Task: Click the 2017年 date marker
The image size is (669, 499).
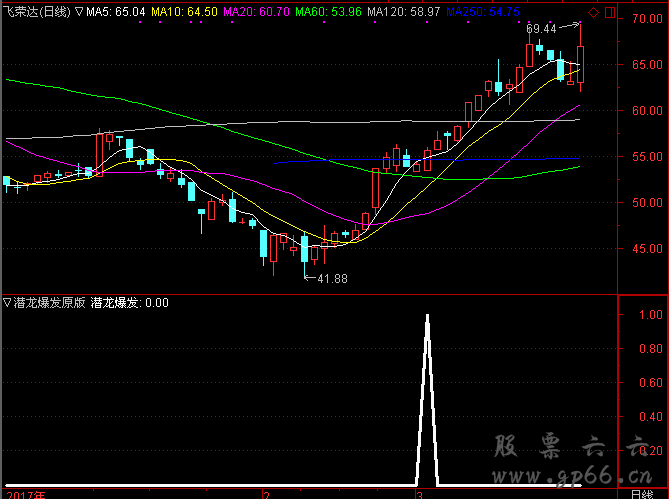Action: point(26,495)
